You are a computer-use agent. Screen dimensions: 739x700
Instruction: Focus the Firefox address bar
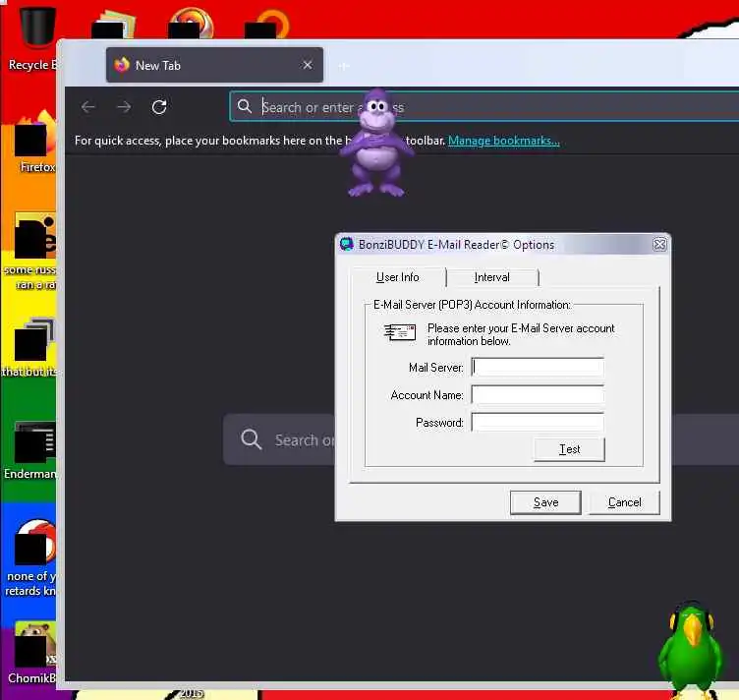tap(484, 106)
